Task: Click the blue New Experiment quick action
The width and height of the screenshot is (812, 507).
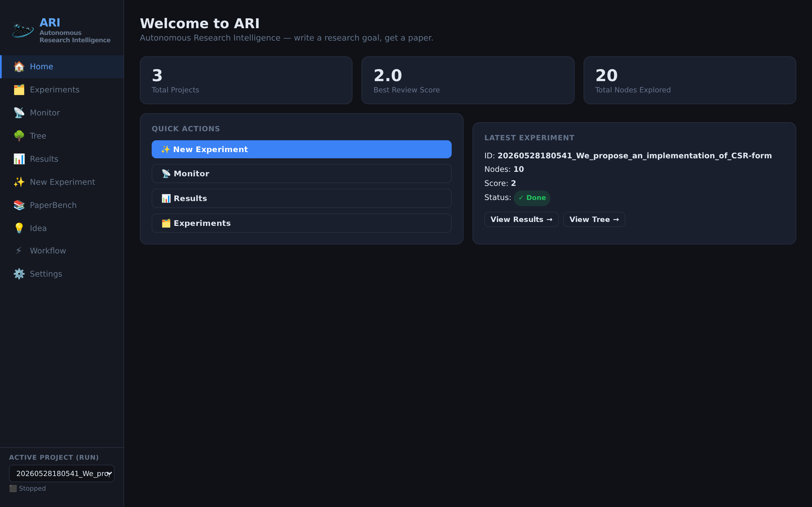Action: click(x=301, y=149)
